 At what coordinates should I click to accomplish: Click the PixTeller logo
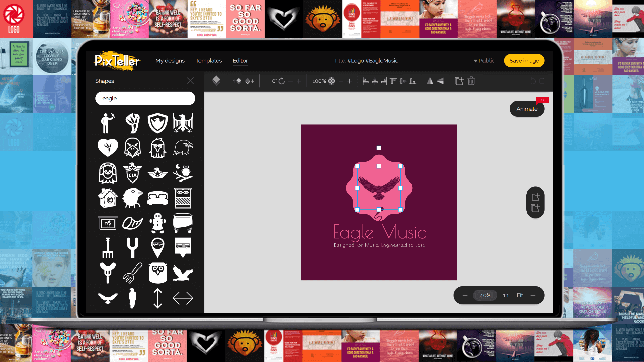118,60
